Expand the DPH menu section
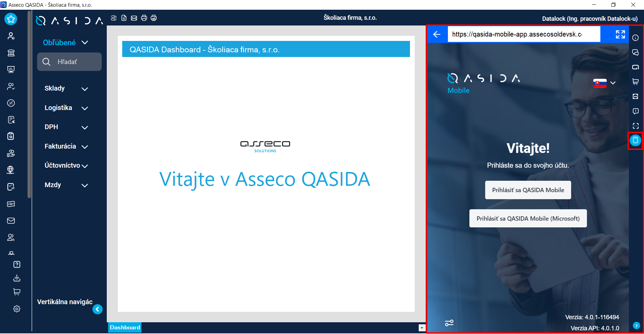This screenshot has height=334, width=644. pyautogui.click(x=66, y=127)
